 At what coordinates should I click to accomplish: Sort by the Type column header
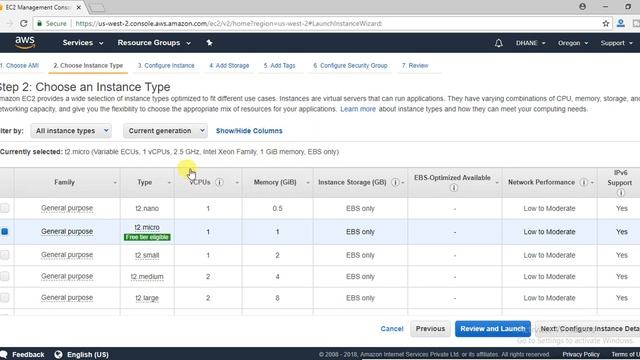click(x=144, y=182)
